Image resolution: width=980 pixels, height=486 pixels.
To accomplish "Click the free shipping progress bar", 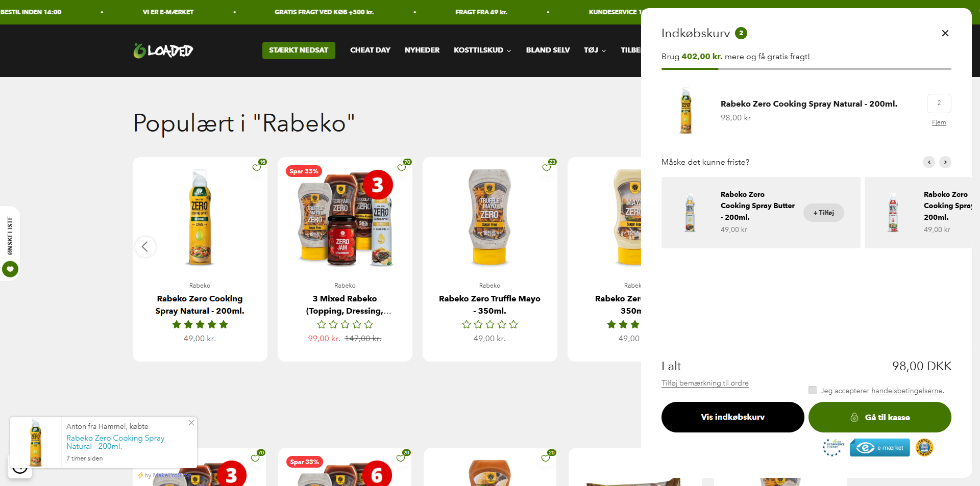I will 806,68.
